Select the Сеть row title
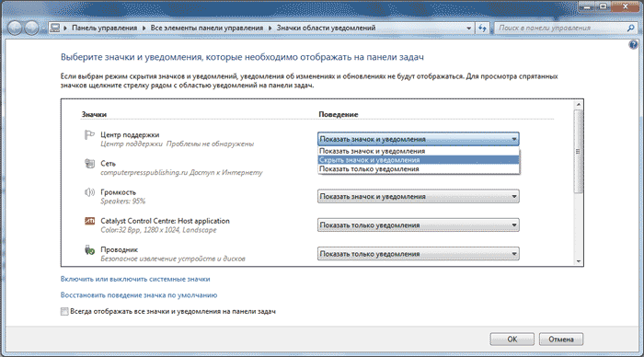 click(x=108, y=164)
